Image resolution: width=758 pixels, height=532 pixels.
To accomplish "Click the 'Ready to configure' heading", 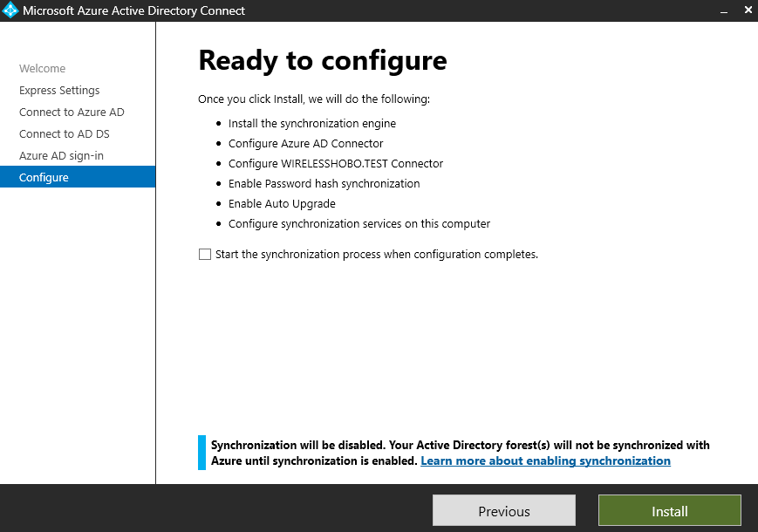I will 322,60.
